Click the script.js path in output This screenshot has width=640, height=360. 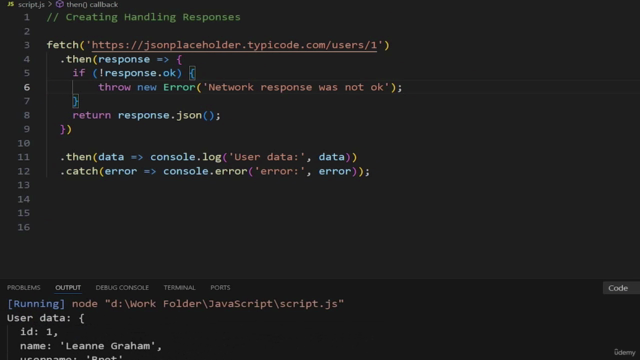pyautogui.click(x=224, y=304)
